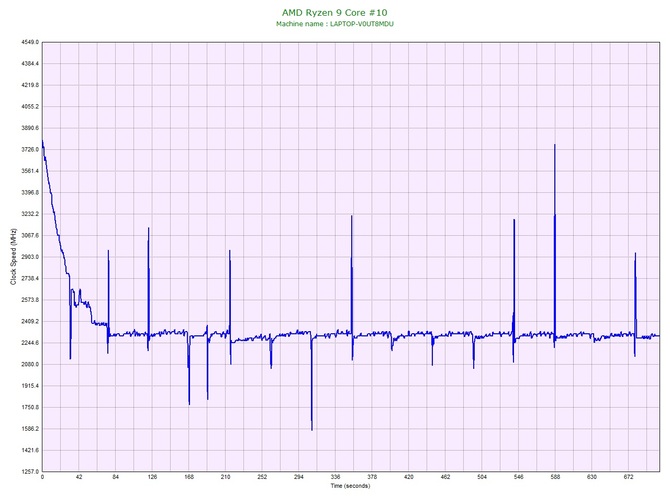Click the 168 tick on time axis
Viewport: 670px width, 503px height.
[189, 477]
